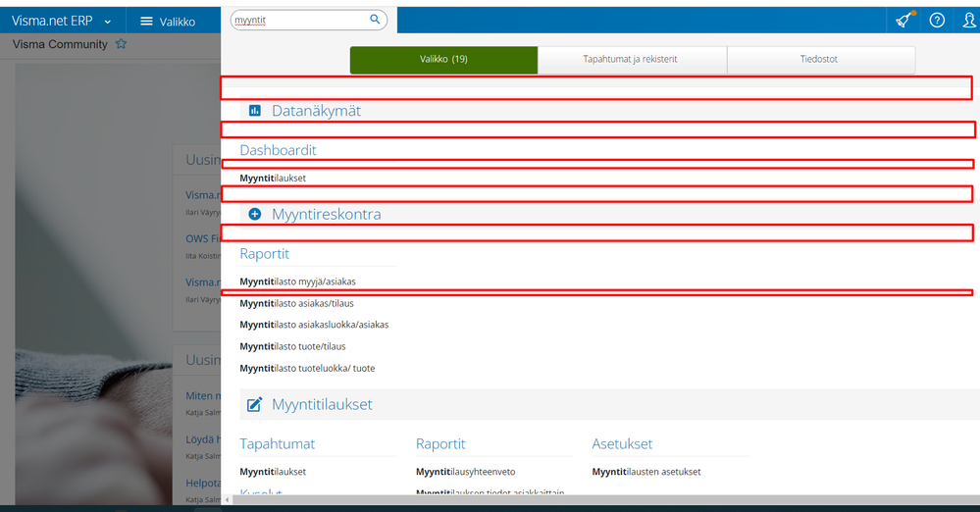The image size is (980, 512).
Task: Click the Raportit subheading under Myyntireskontra
Action: click(x=265, y=254)
